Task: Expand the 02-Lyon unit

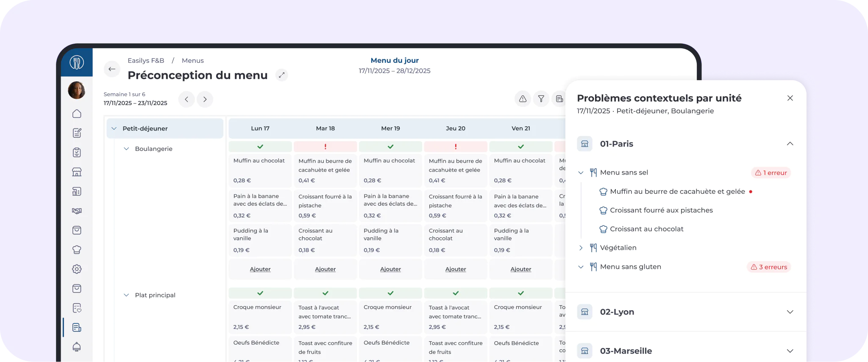Action: coord(790,312)
